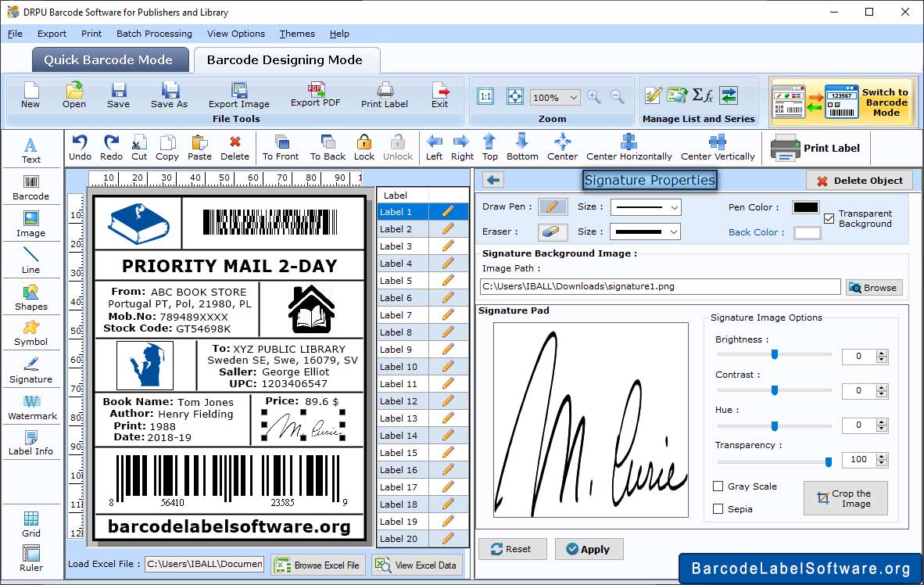Select the Barcode tool in sidebar

tap(31, 188)
